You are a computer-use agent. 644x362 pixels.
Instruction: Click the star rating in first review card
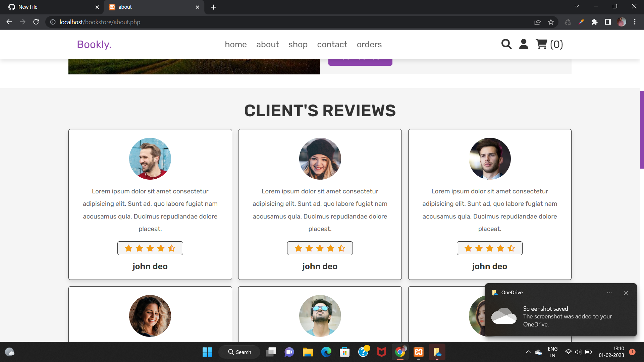pos(150,248)
